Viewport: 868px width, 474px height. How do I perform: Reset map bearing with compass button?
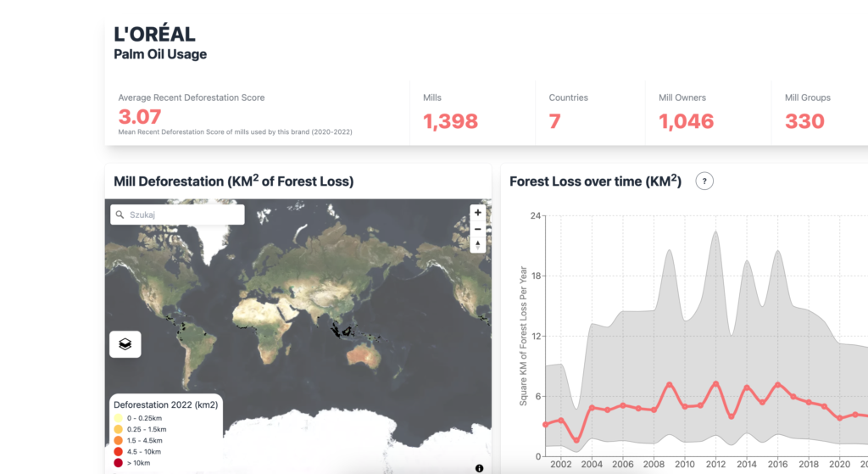pyautogui.click(x=478, y=245)
